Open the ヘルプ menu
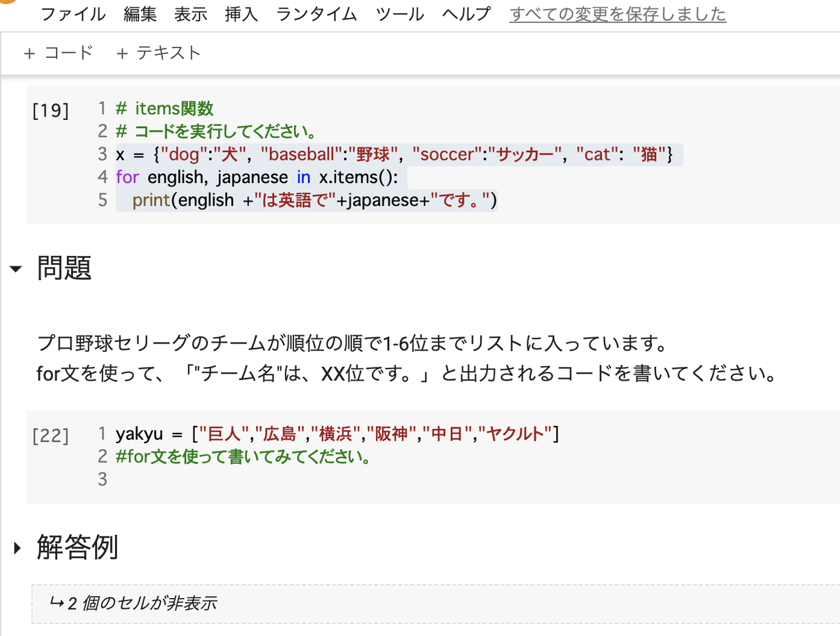 click(465, 14)
